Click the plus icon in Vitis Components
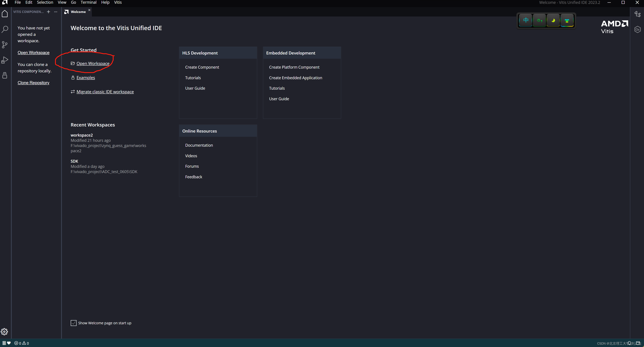Viewport: 644px width, 347px height. pos(48,12)
